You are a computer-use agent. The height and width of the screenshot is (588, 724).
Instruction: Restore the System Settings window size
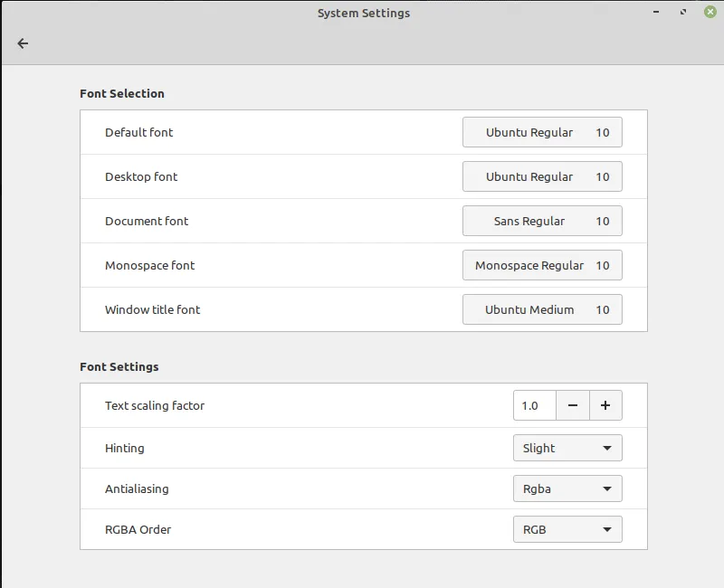pos(682,13)
